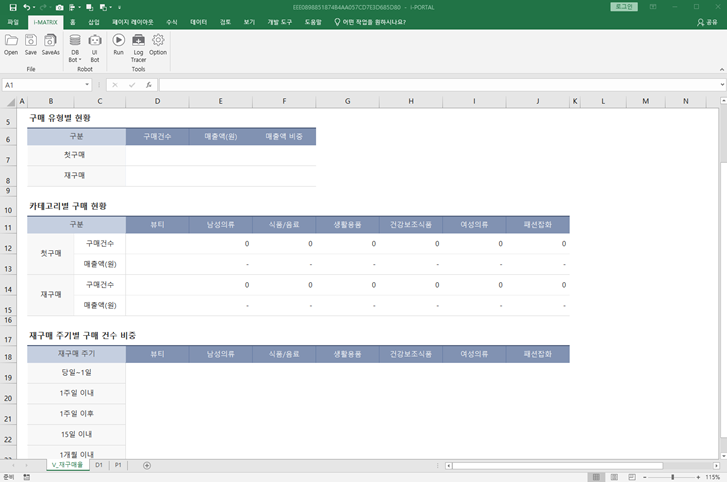Add a new sheet with plus button

[x=147, y=465]
